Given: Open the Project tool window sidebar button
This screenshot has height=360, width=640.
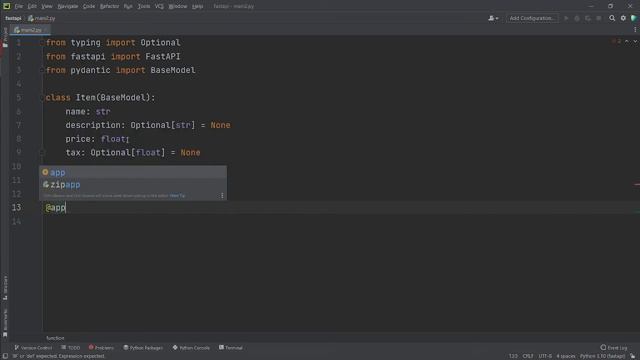Looking at the screenshot, I should click(x=5, y=38).
